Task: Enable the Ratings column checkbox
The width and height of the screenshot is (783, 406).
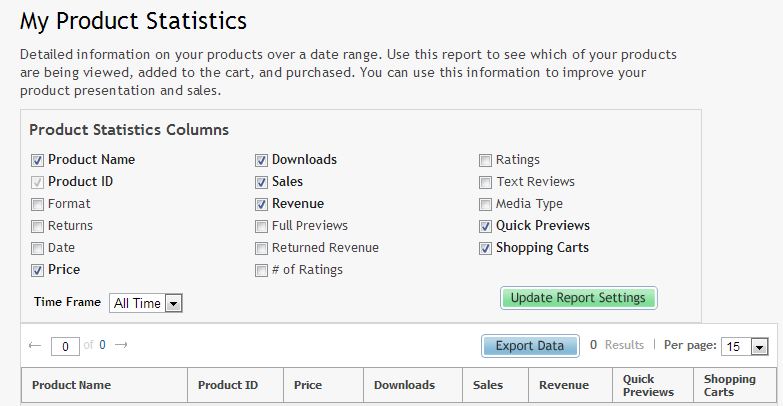Action: coord(486,160)
